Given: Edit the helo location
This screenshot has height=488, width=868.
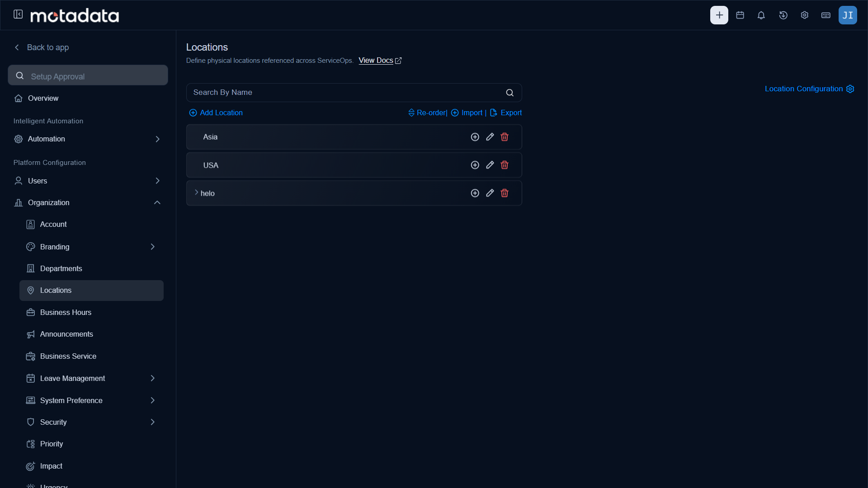Looking at the screenshot, I should pyautogui.click(x=490, y=193).
